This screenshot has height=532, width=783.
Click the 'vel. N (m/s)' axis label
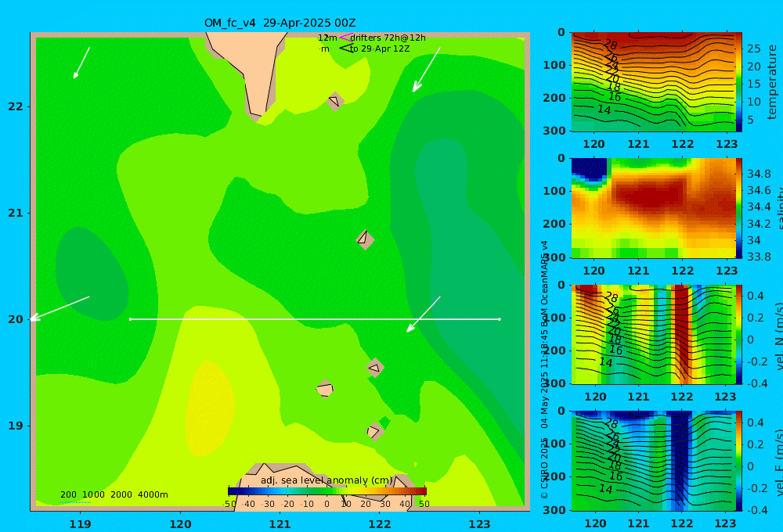pos(779,336)
